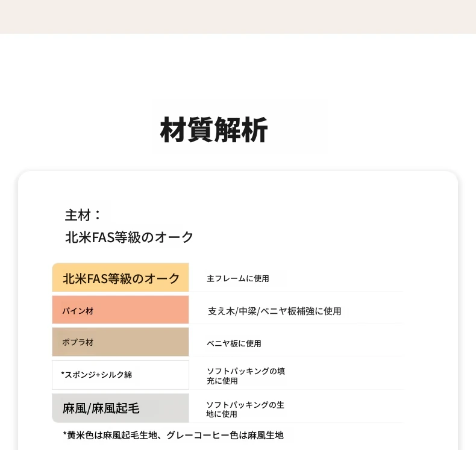Image resolution: width=476 pixels, height=450 pixels.
Task: Select the tan ポプラ材 swatch
Action: [121, 342]
